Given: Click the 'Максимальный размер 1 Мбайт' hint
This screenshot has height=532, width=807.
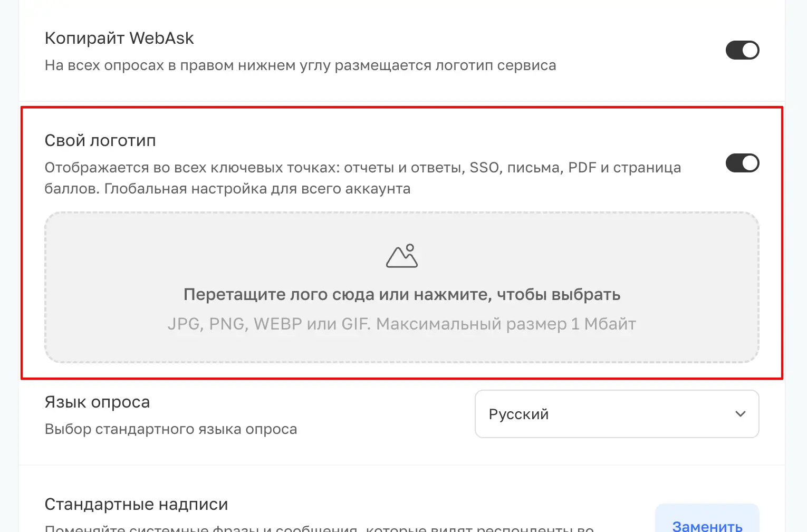Looking at the screenshot, I should coord(506,324).
